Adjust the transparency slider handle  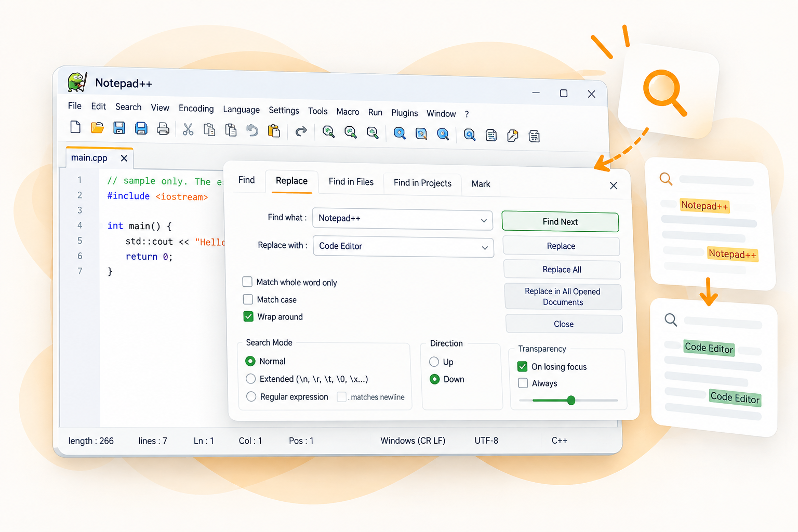571,400
